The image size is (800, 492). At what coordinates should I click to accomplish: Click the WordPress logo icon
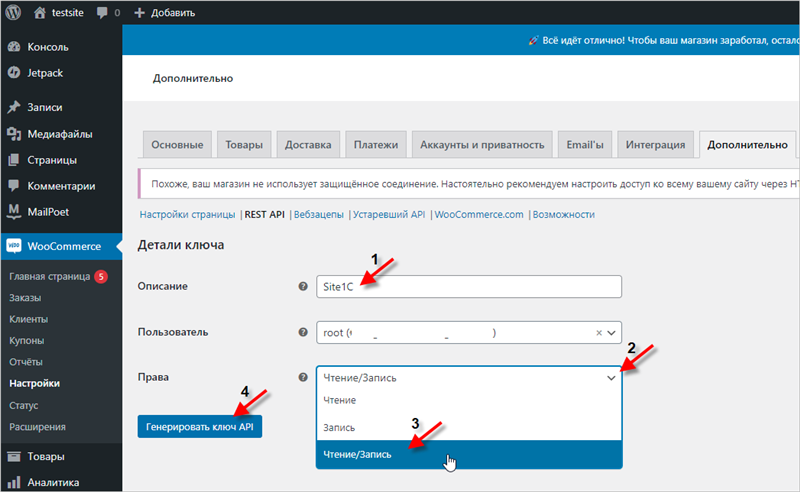(x=14, y=13)
